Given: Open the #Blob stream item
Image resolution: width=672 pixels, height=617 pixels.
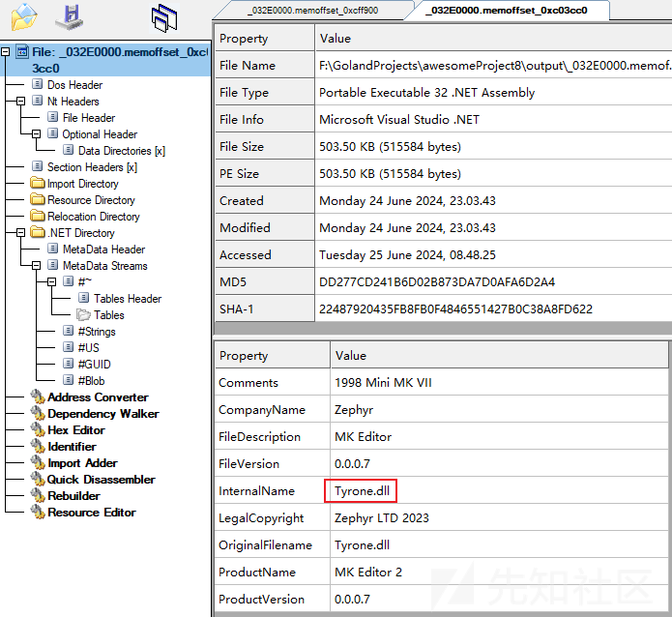Looking at the screenshot, I should point(91,381).
